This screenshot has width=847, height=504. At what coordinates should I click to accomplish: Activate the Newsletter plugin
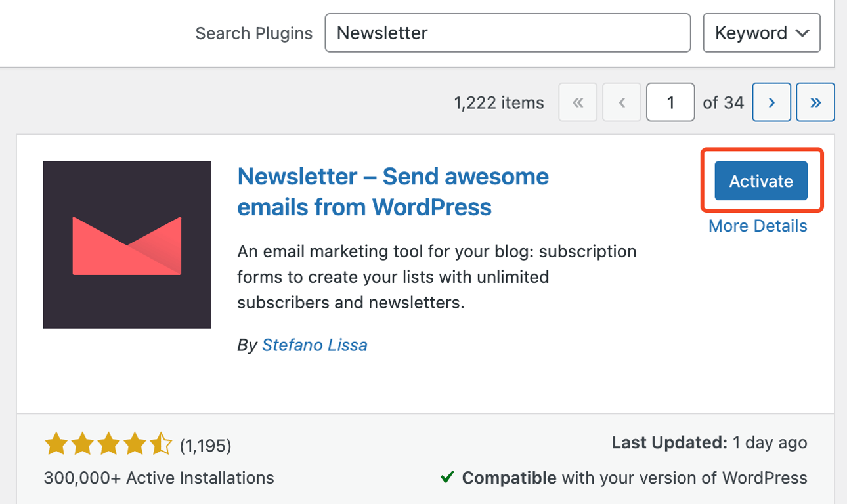point(760,180)
